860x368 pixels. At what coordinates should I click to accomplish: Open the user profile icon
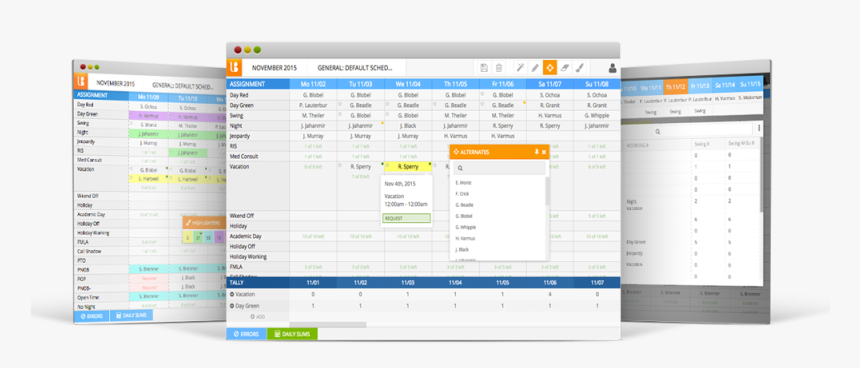coord(613,68)
